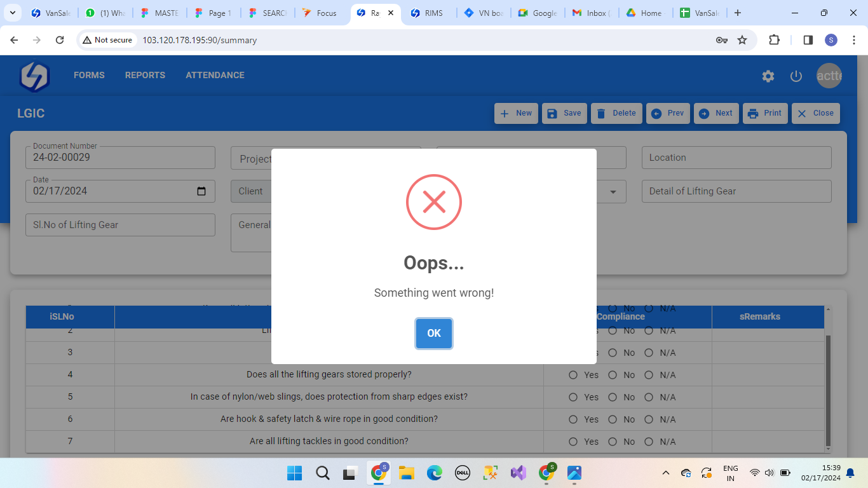Select Yes for hook & safety latch question
Screen dimensions: 868x488
pyautogui.click(x=573, y=419)
